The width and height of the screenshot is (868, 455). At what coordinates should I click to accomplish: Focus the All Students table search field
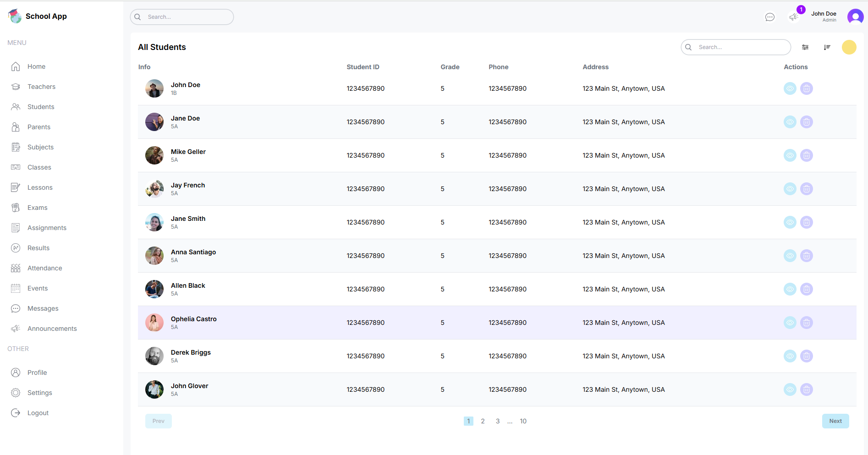pyautogui.click(x=740, y=47)
